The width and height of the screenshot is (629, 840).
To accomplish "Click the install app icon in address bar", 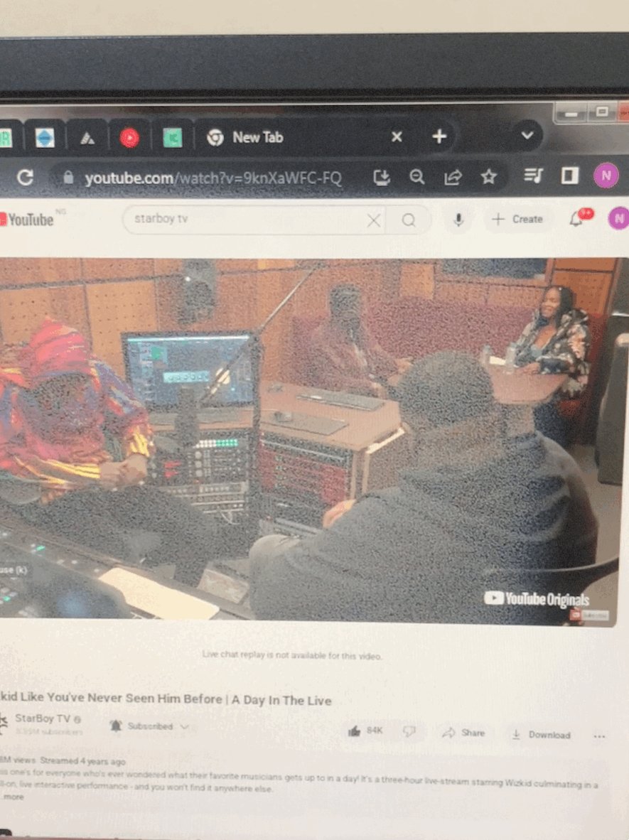I will pyautogui.click(x=382, y=177).
